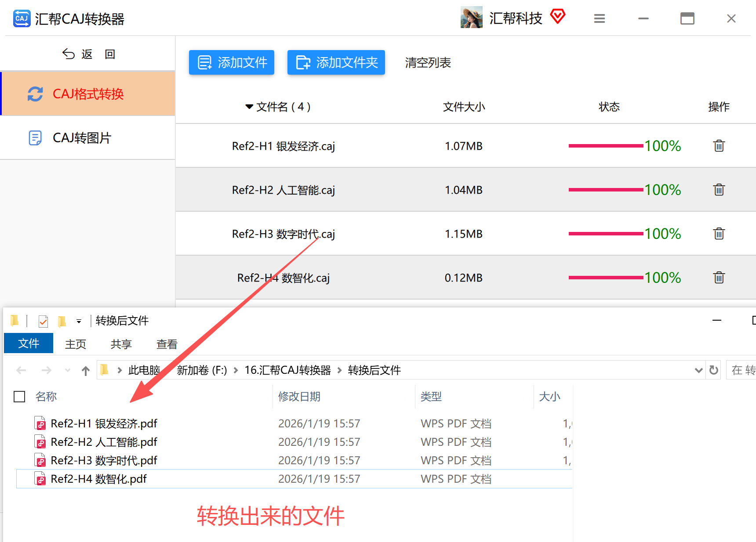Tick the select-all checkbox beside 名称
This screenshot has height=542, width=756.
click(x=19, y=397)
